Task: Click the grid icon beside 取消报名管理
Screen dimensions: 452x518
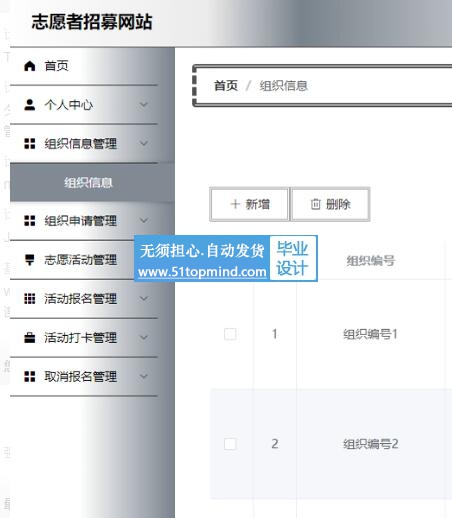Action: (x=30, y=377)
